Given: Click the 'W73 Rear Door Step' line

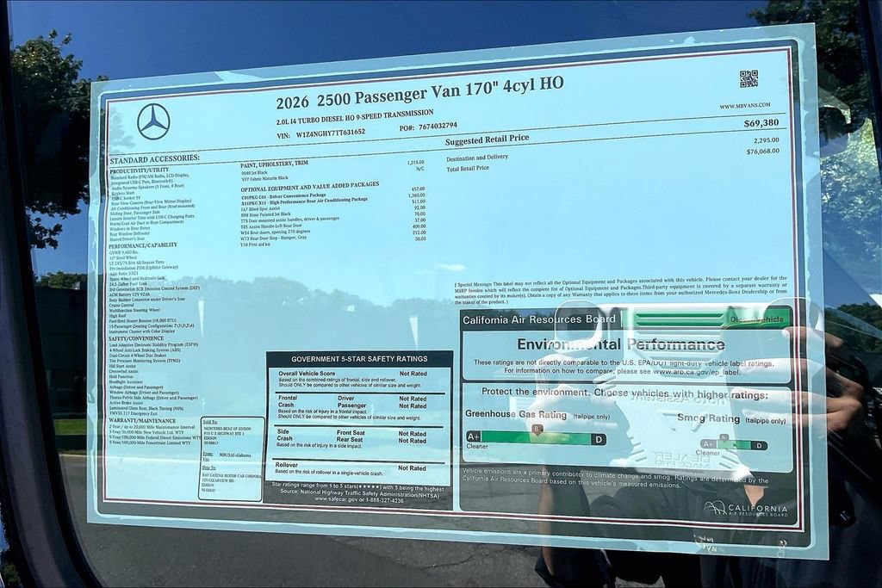Looking at the screenshot, I should coord(274,238).
